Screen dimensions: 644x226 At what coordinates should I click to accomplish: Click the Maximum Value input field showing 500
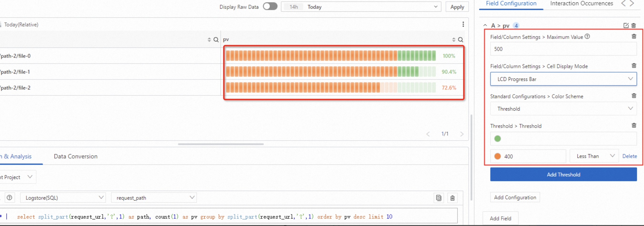click(563, 49)
